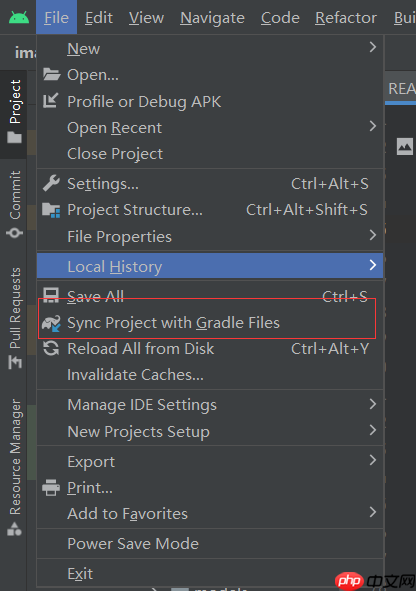Click the Profile or Debug APK icon
Viewport: 416px width, 591px height.
(50, 101)
